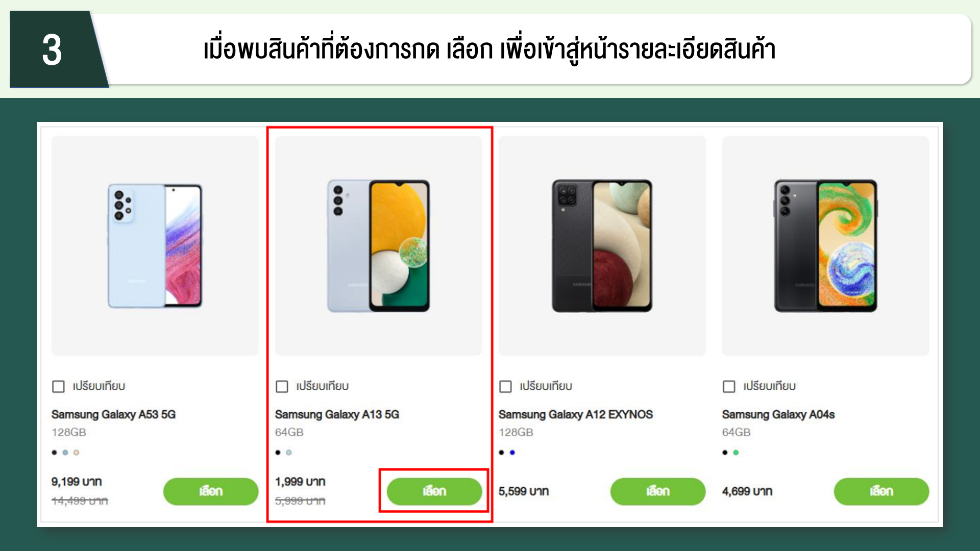Open Samsung Galaxy A13 5G product image
The height and width of the screenshot is (551, 980).
pos(378,245)
